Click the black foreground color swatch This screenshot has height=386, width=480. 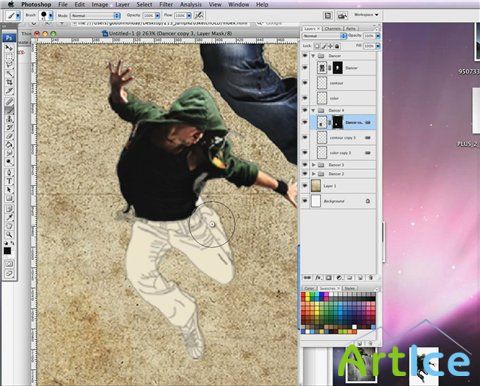click(7, 251)
